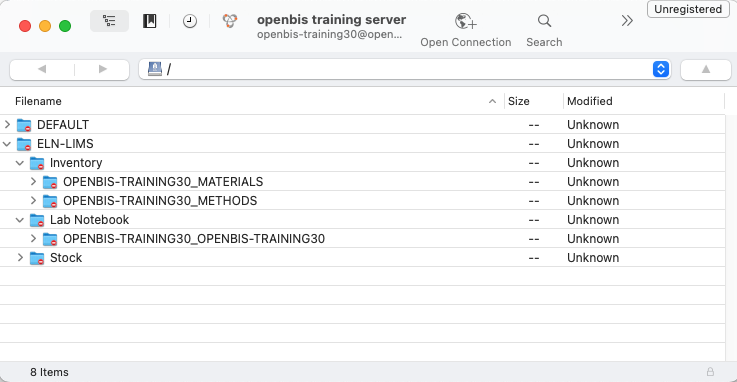
Task: Select the ELN-LIMS folder icon
Action: [x=24, y=144]
